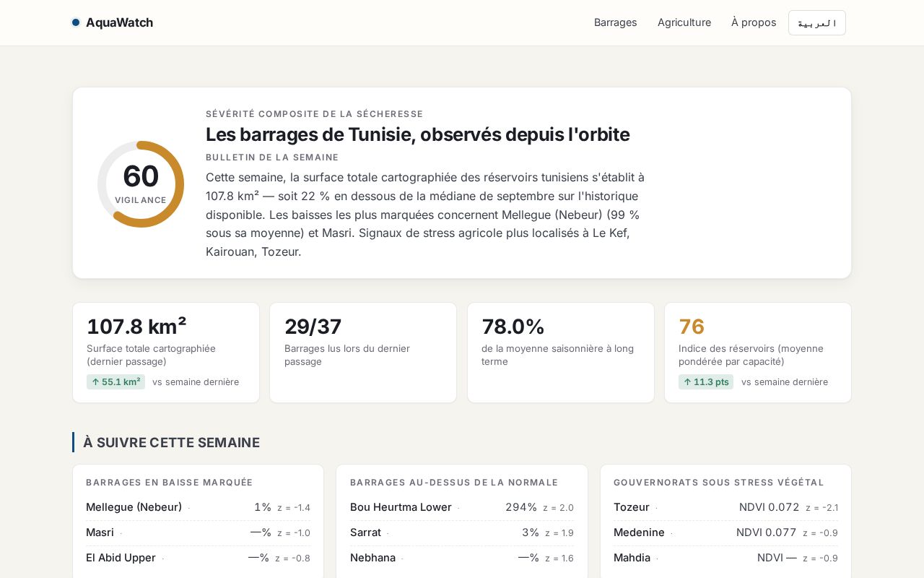Open the Bou Heurtma Lower dam entry
924x578 pixels.
coord(462,507)
